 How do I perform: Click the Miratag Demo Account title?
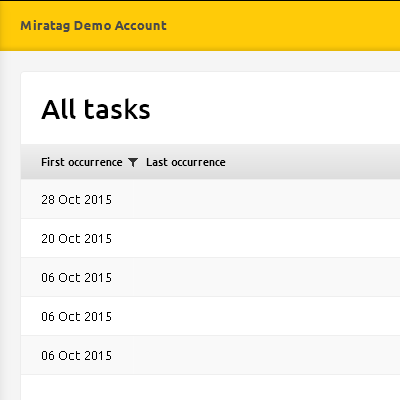pos(93,26)
